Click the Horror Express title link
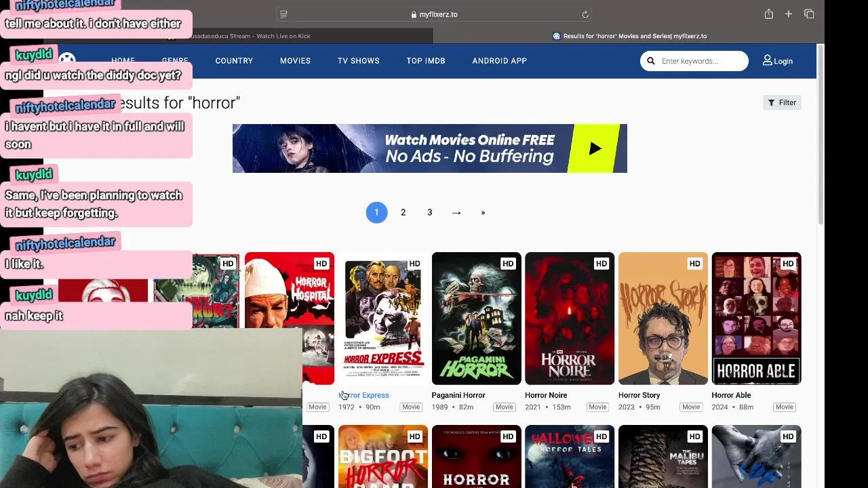Image resolution: width=868 pixels, height=488 pixels. coord(363,395)
